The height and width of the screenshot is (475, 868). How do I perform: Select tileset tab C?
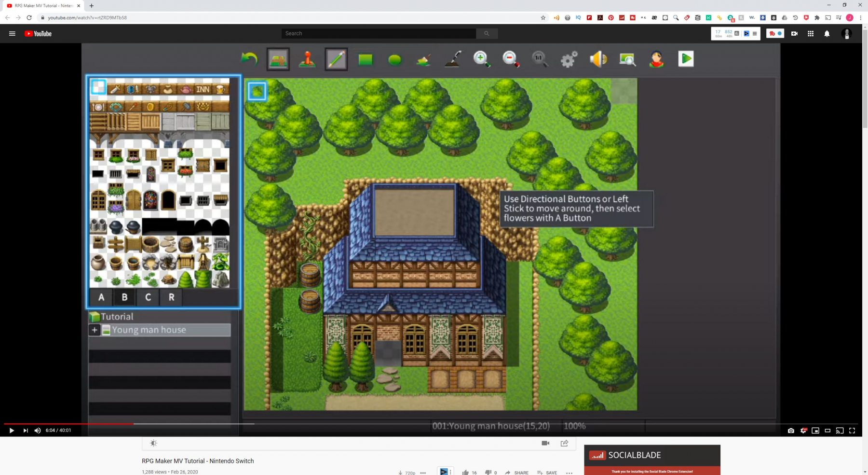pos(148,297)
